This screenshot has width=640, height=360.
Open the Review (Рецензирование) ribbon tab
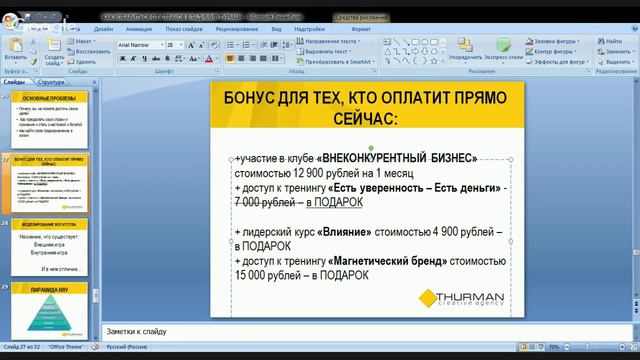click(x=237, y=29)
